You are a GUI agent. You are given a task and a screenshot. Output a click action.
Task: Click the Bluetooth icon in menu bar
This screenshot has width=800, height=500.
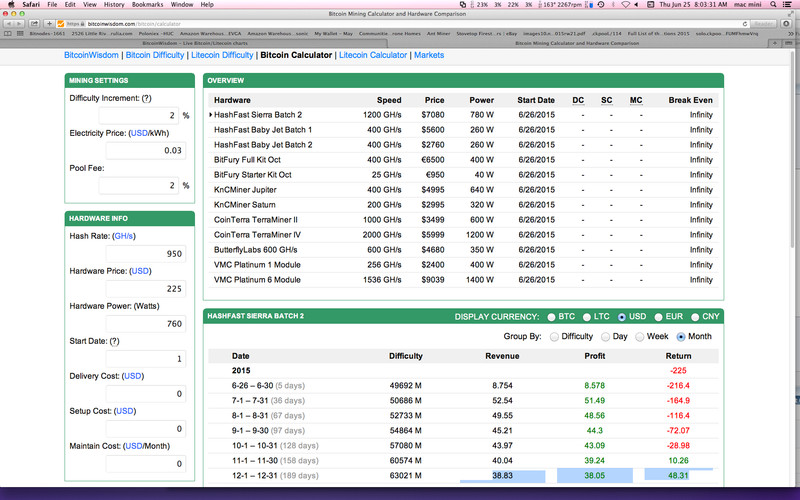click(x=614, y=4)
